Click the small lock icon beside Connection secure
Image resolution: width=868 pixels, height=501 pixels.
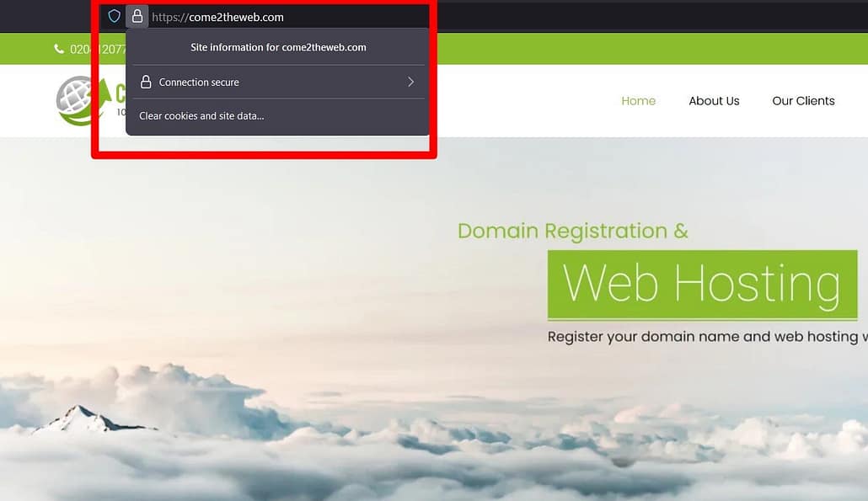pyautogui.click(x=146, y=82)
